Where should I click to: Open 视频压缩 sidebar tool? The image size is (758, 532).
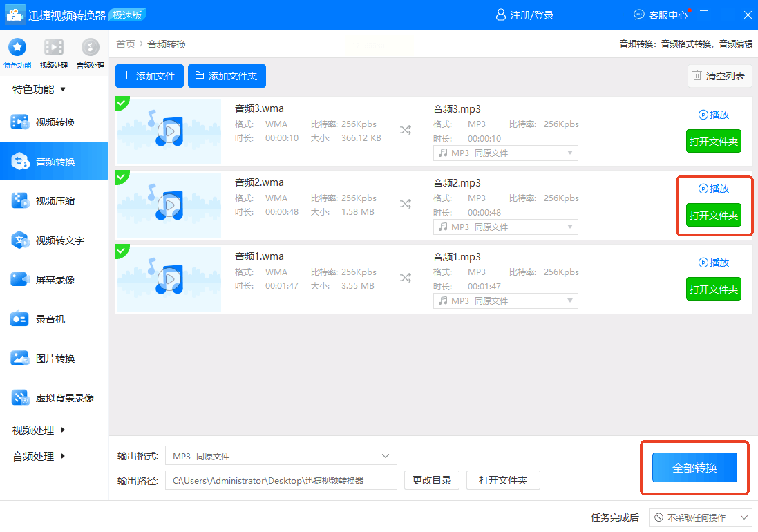54,201
